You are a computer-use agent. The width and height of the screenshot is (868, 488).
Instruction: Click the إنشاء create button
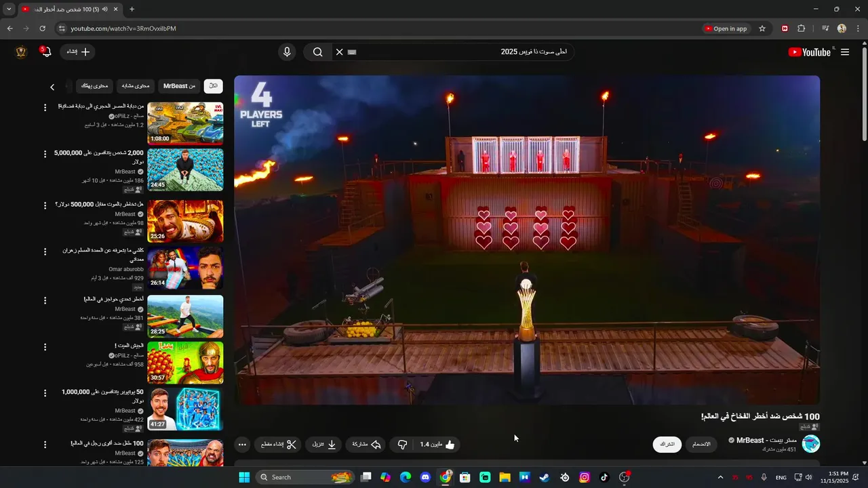click(x=78, y=52)
